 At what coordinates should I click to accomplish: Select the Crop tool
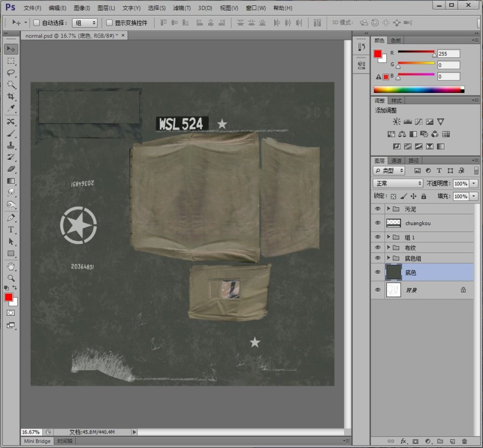(11, 97)
